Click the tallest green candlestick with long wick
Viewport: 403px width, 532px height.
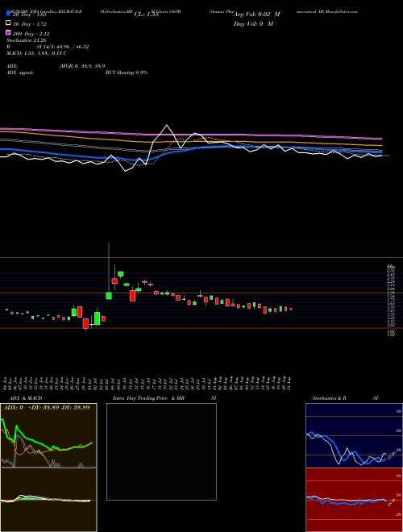pos(109,295)
